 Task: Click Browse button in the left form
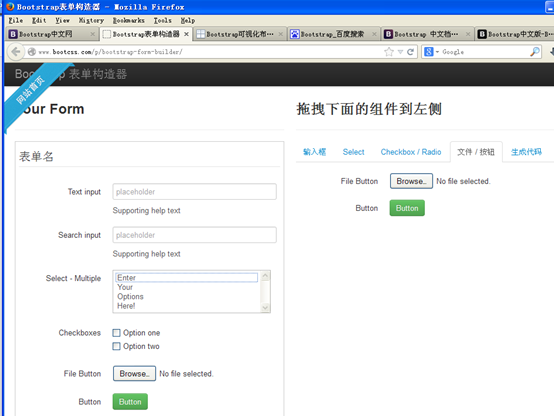(134, 374)
